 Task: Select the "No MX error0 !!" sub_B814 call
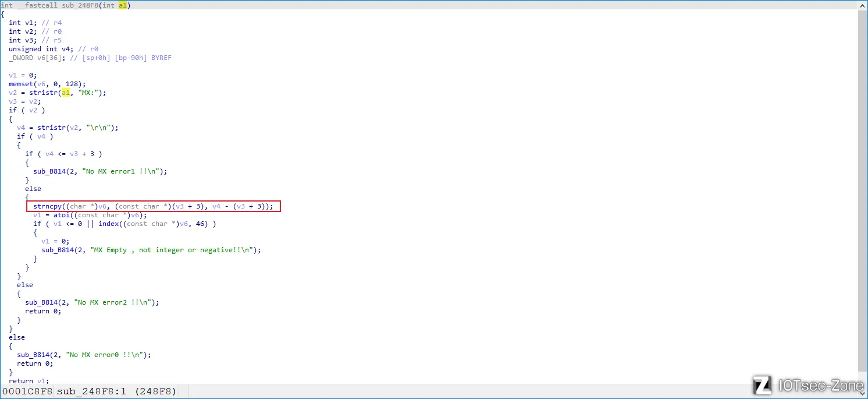click(x=84, y=355)
